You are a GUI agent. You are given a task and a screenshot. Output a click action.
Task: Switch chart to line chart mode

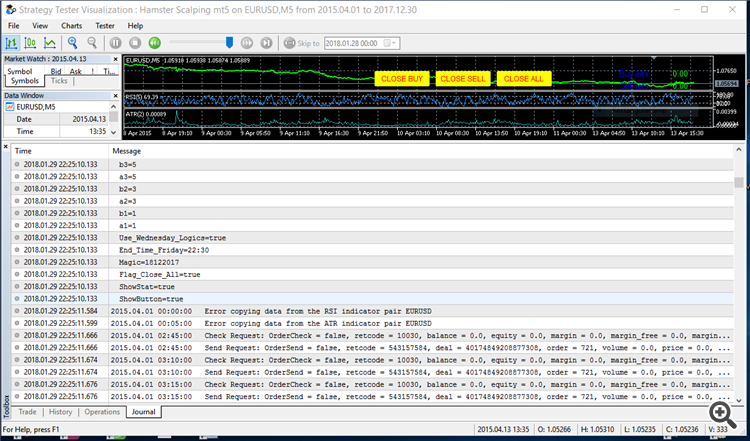(50, 43)
